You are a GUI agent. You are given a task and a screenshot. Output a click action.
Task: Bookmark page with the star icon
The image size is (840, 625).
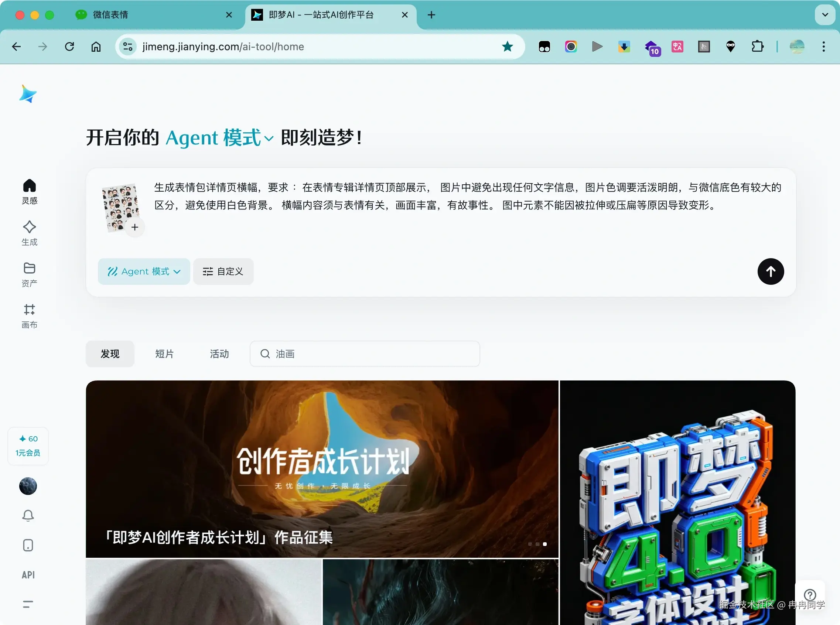(x=507, y=47)
